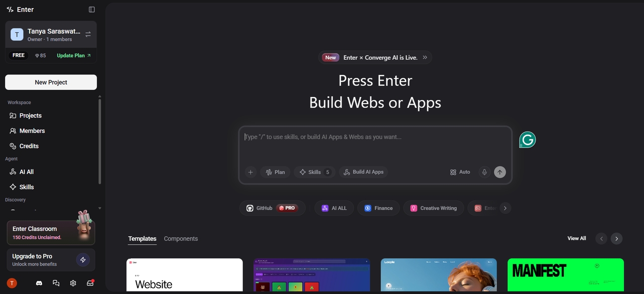
Task: Open the inbox notifications icon
Action: 91,283
